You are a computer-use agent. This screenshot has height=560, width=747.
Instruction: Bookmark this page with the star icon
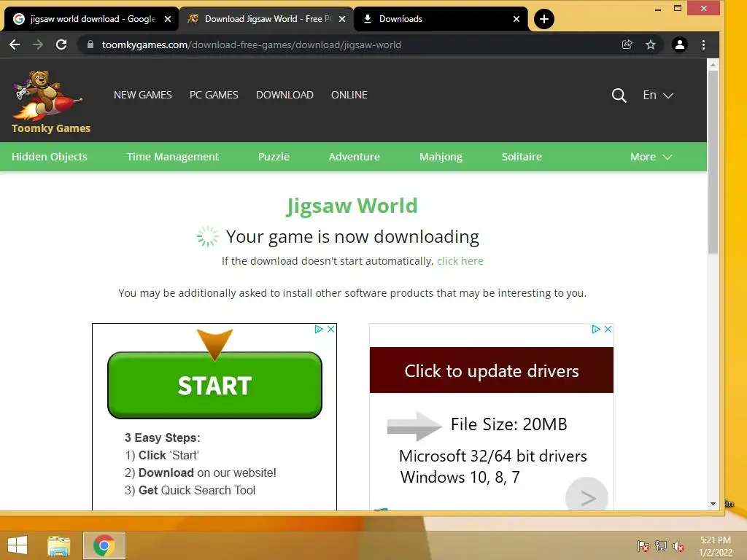pyautogui.click(x=650, y=44)
